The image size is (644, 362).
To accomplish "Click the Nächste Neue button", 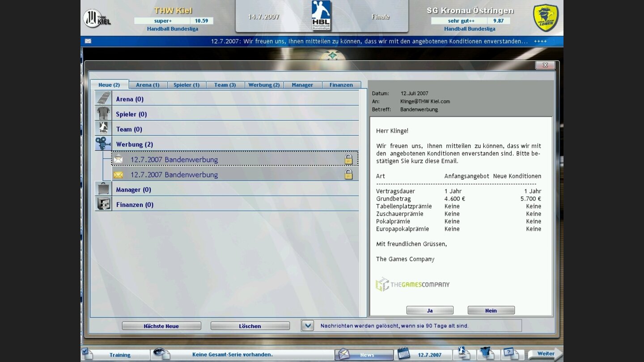I will point(161,326).
